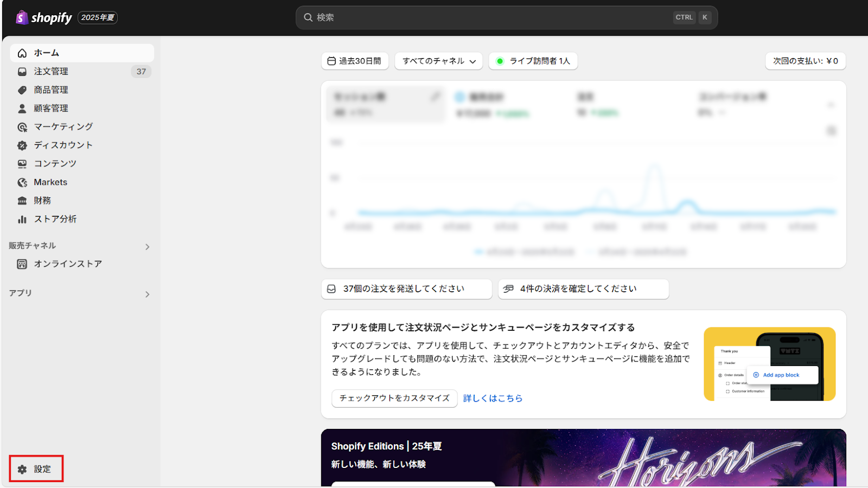Click the 商品管理 tag icon
The width and height of the screenshot is (868, 488).
coord(22,90)
